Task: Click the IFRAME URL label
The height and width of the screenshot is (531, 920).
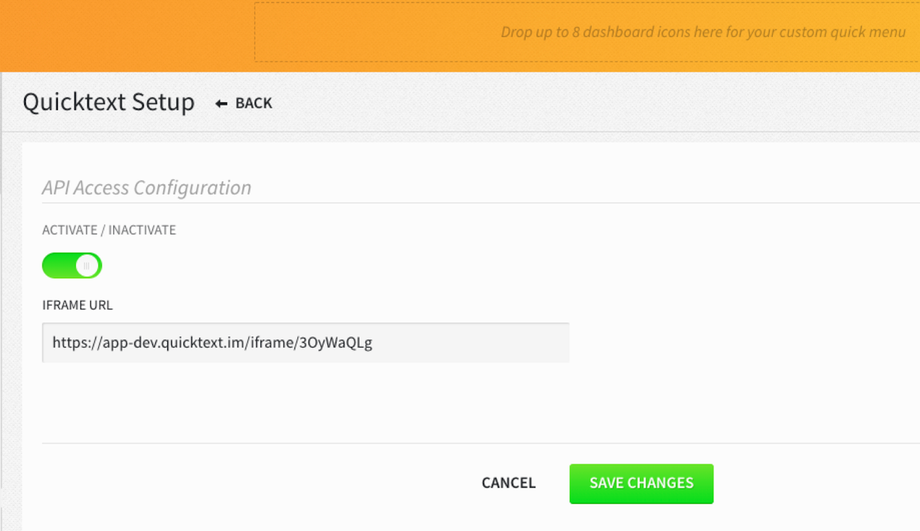Action: point(77,305)
